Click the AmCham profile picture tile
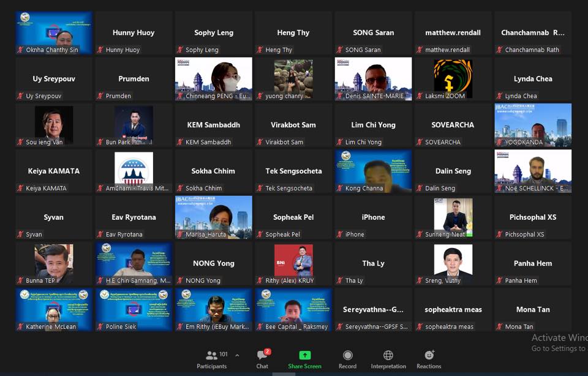Screen dimensions: 588x376 (134, 169)
